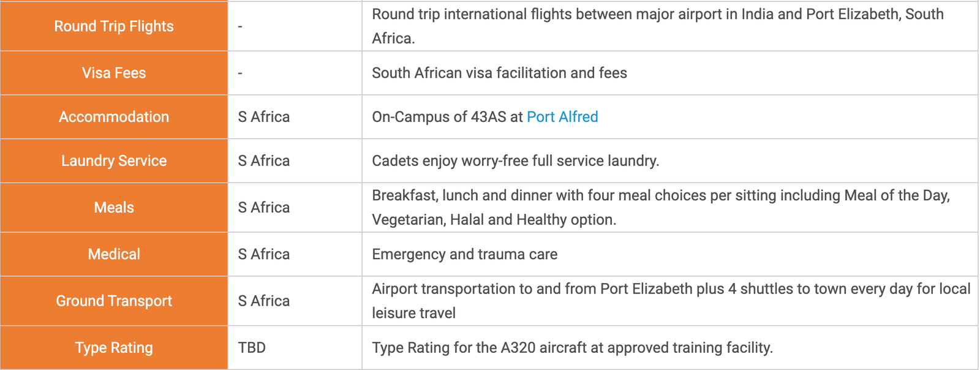Viewport: 980px width, 370px height.
Task: Click the Emergency and trauma care text
Action: point(464,254)
